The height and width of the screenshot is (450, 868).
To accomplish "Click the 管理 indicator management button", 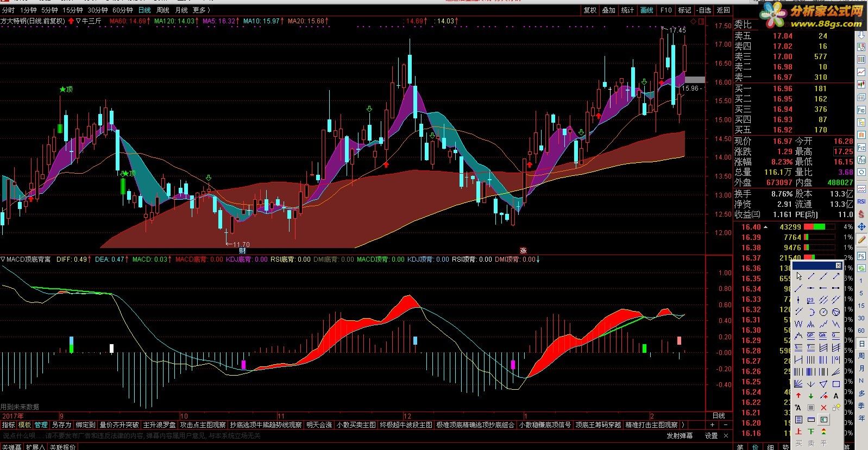I will pyautogui.click(x=41, y=425).
